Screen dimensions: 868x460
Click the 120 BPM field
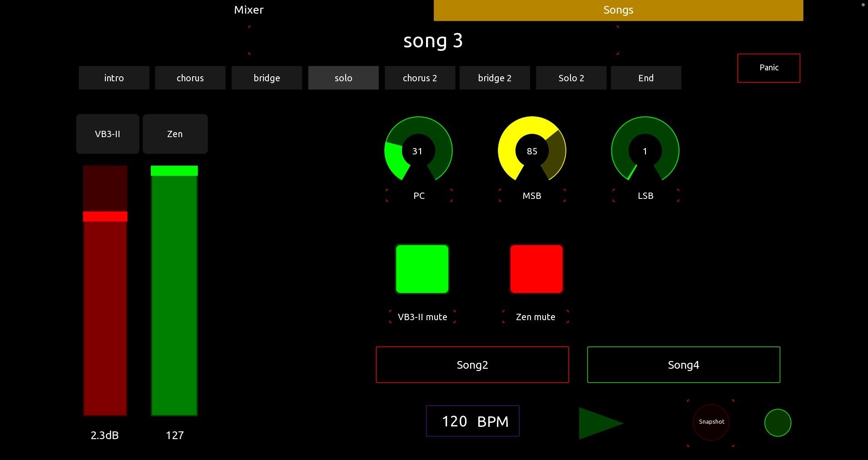(472, 421)
